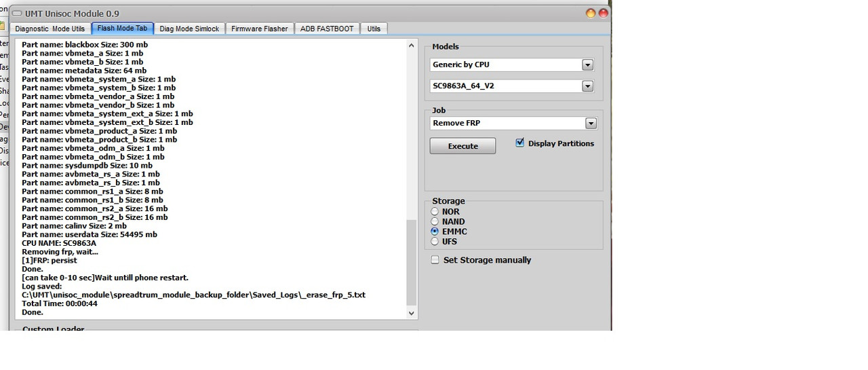Select NOR storage option
The width and height of the screenshot is (868, 370).
click(435, 212)
